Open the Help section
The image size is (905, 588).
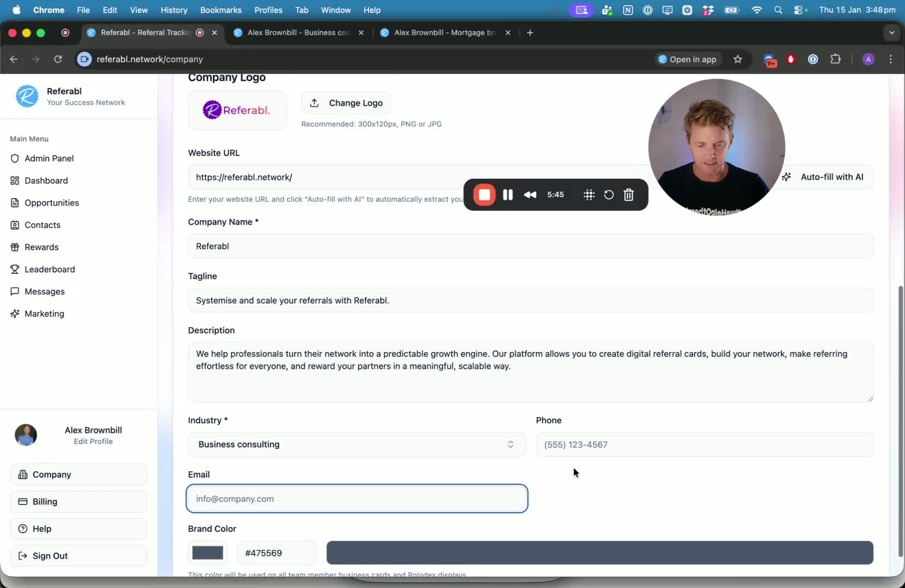click(79, 529)
